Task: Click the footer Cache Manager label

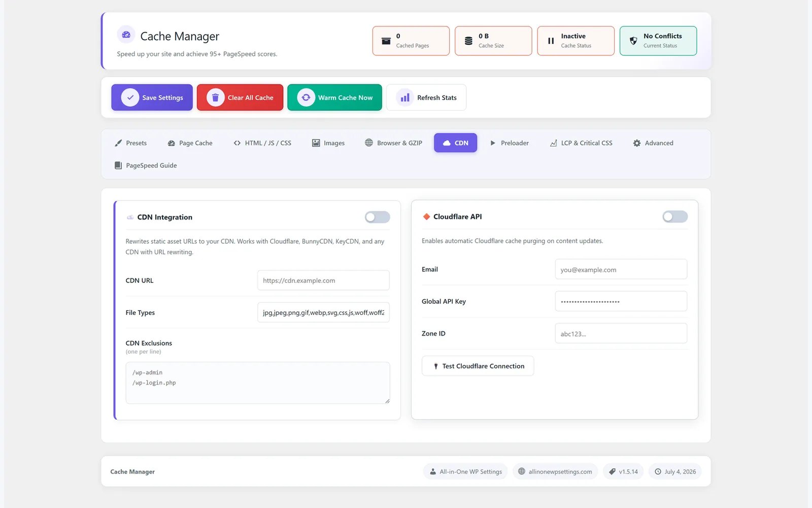Action: [132, 472]
